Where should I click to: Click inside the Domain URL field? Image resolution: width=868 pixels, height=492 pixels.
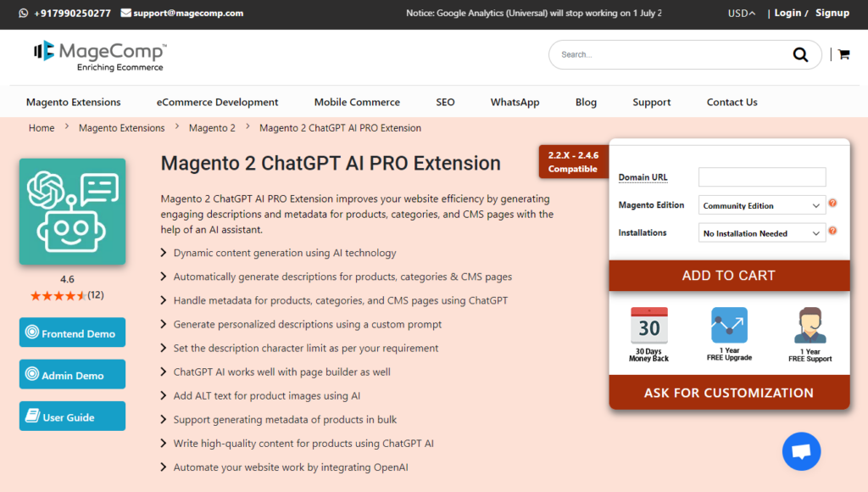coord(761,176)
